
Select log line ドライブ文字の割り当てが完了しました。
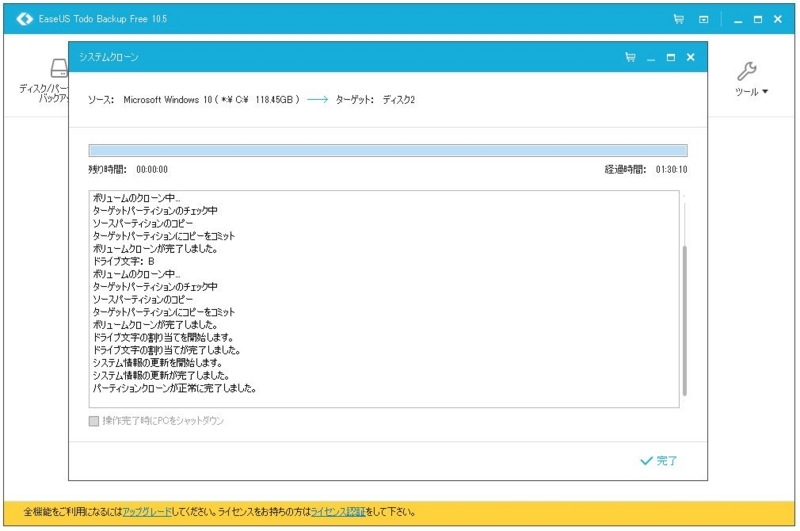pyautogui.click(x=166, y=350)
